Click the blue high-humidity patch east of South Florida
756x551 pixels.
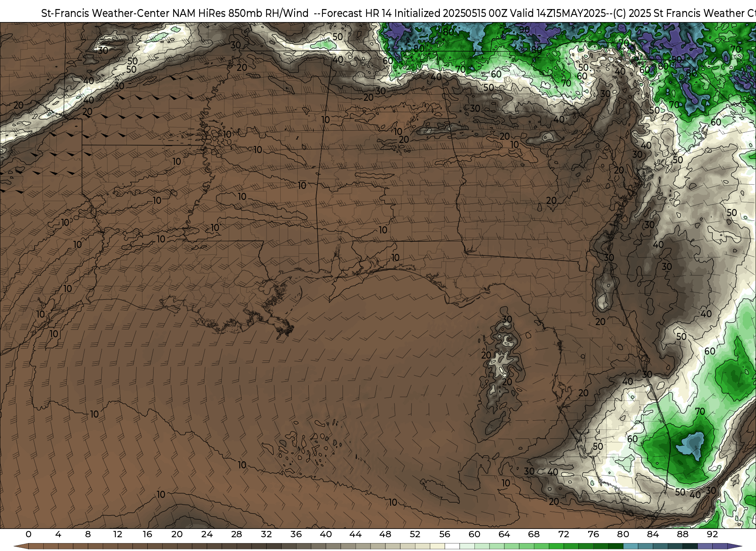tap(691, 445)
